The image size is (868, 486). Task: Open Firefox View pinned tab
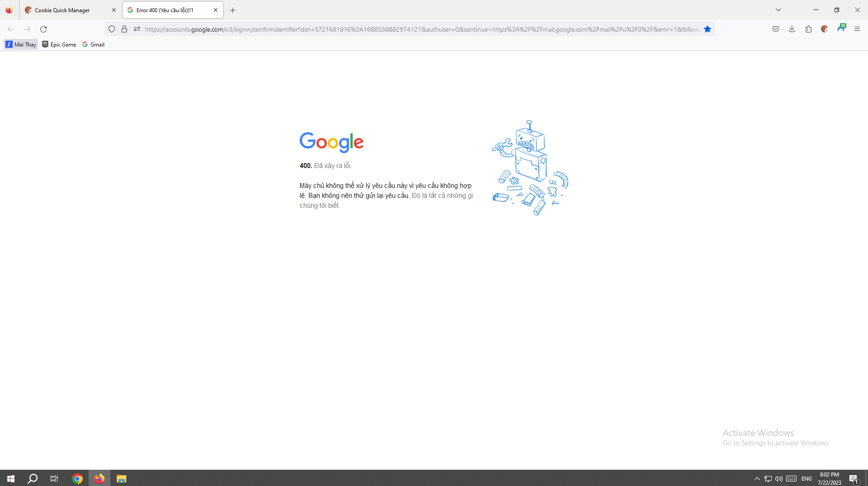[x=9, y=10]
